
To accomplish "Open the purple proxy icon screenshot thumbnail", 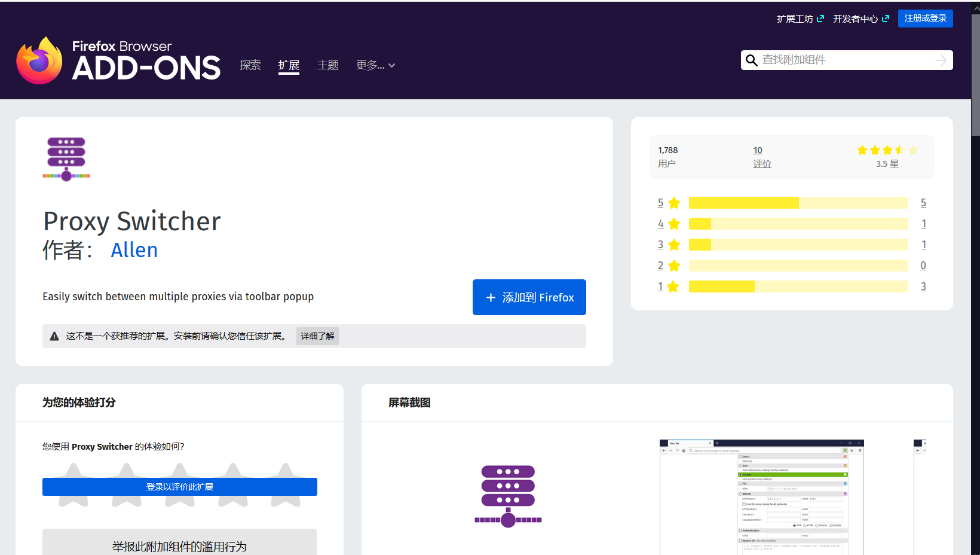I will point(508,497).
